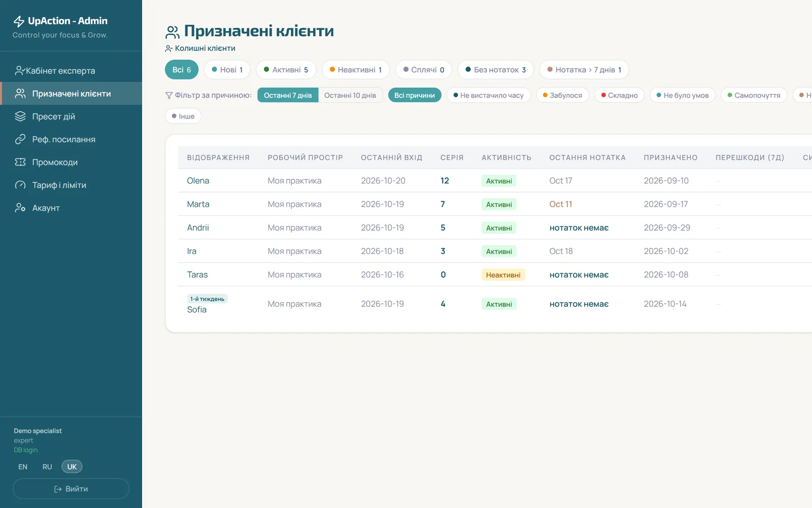This screenshot has width=812, height=508.
Task: Switch period to Останні 7 днів
Action: point(288,95)
